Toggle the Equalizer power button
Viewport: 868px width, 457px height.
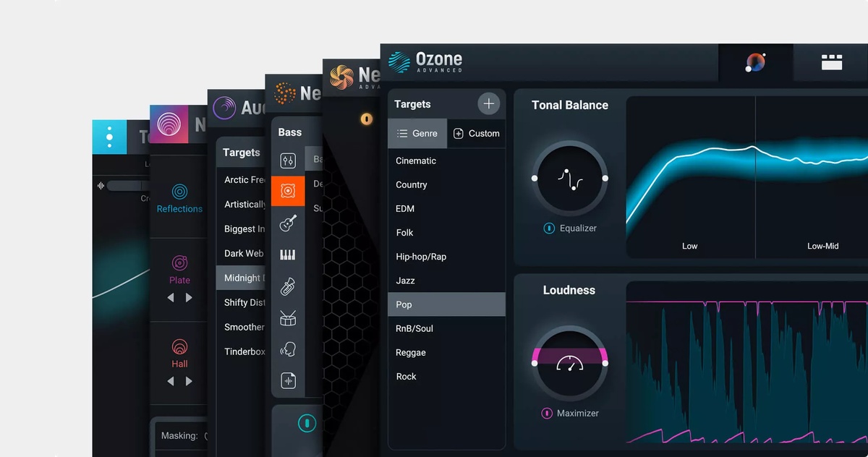pos(549,228)
